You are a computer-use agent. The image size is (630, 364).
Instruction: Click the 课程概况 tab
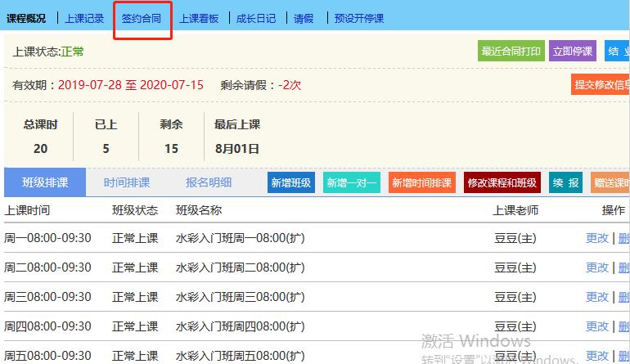pyautogui.click(x=26, y=18)
